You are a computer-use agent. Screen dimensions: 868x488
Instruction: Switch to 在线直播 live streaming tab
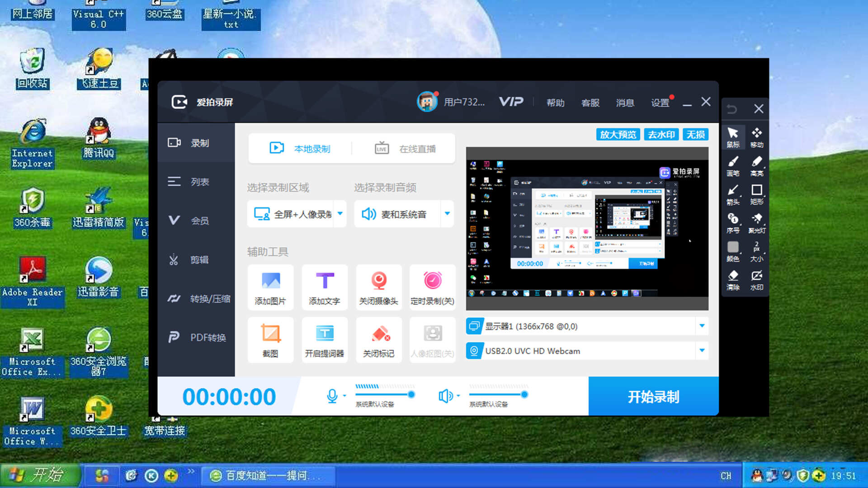coord(405,148)
